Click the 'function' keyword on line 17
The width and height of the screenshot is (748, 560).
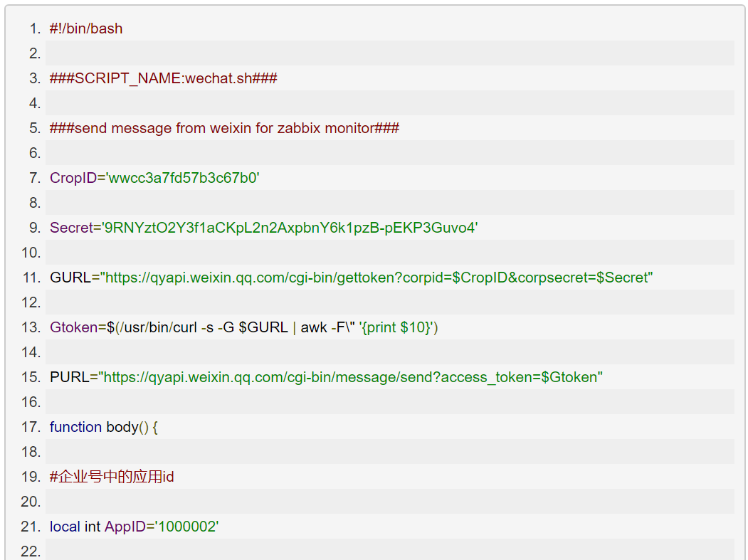[75, 427]
